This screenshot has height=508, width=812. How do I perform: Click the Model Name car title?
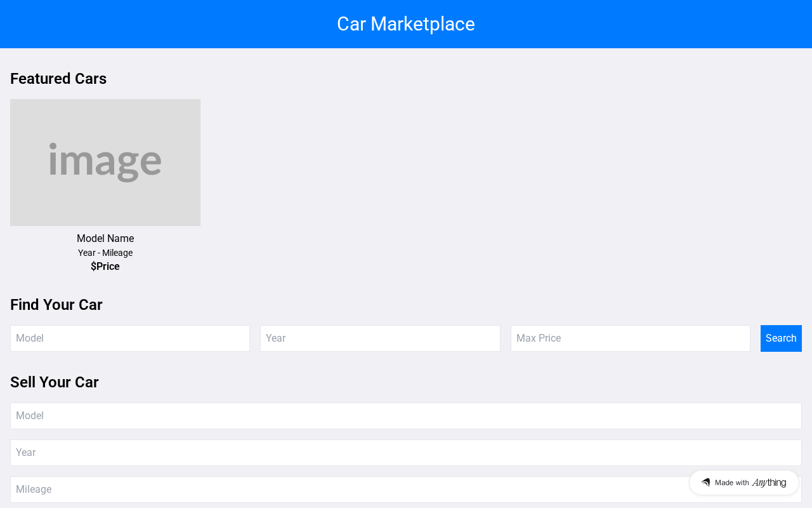point(105,239)
